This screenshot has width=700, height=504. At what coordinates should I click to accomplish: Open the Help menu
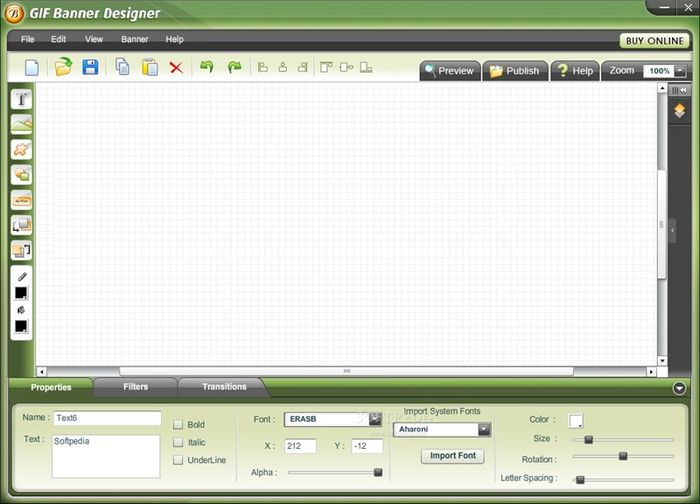pos(175,39)
